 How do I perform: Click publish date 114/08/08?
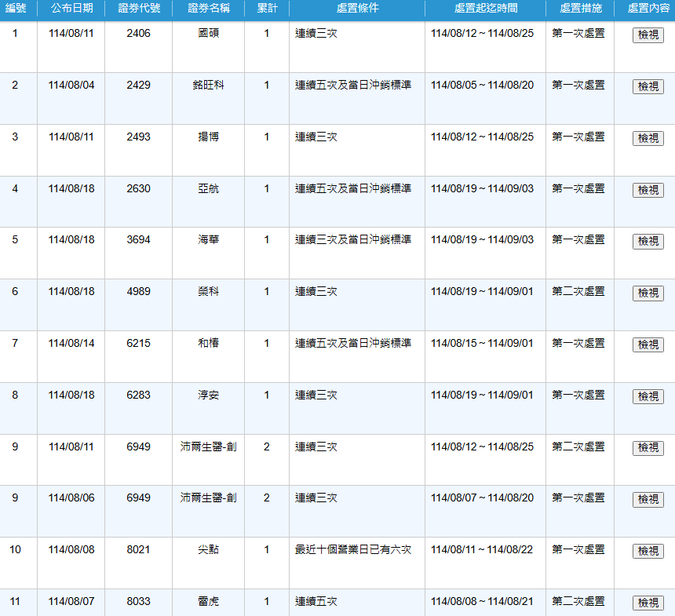pyautogui.click(x=71, y=549)
